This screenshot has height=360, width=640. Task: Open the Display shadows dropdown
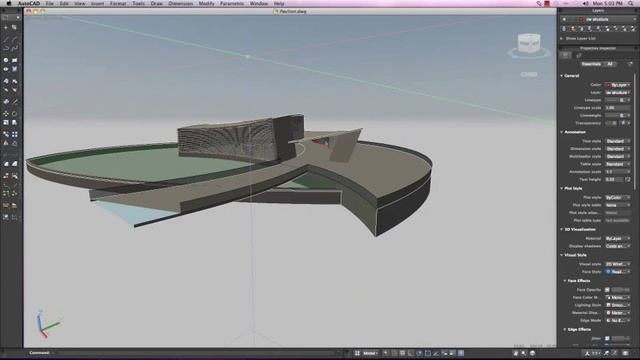pos(618,246)
